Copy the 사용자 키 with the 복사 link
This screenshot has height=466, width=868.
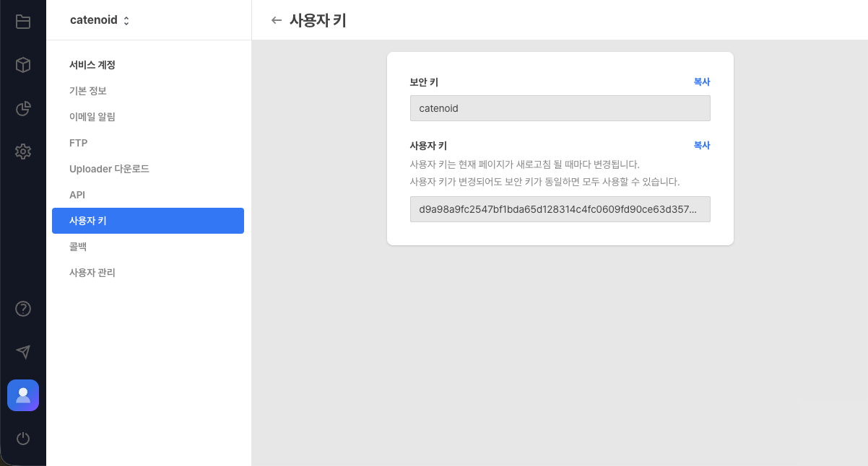(x=701, y=145)
